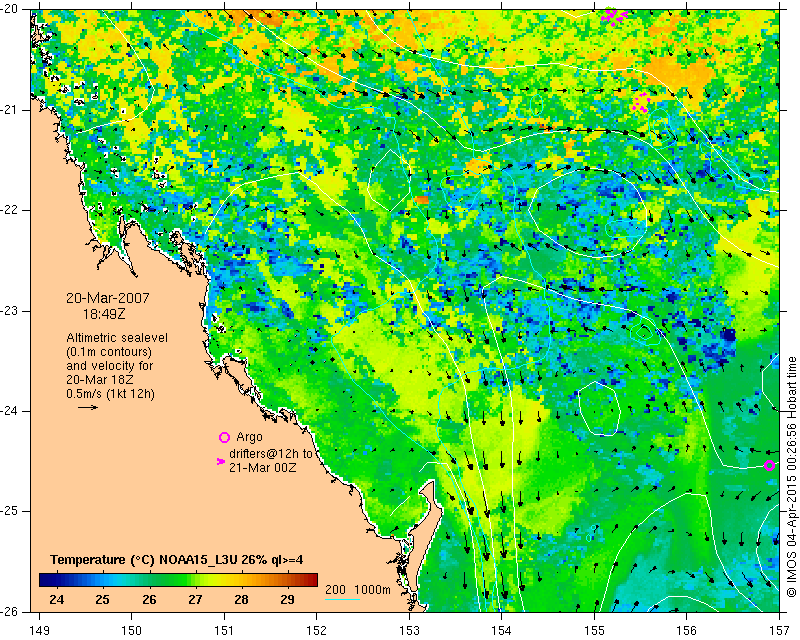Click the Argo float marker near longitude 157
The image size is (800, 640).
(x=769, y=465)
